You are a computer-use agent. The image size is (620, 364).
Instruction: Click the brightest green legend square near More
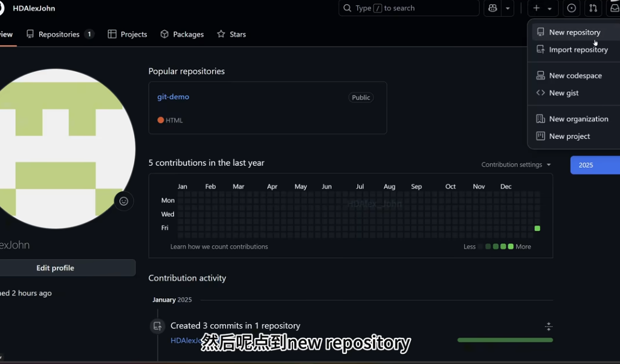click(x=511, y=246)
